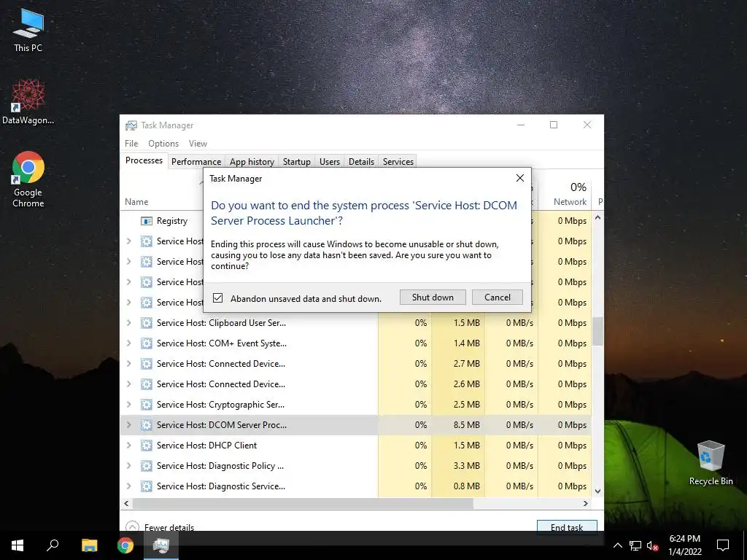The image size is (747, 560).
Task: Click gear icon of Diagnostic Policy row
Action: point(146,466)
